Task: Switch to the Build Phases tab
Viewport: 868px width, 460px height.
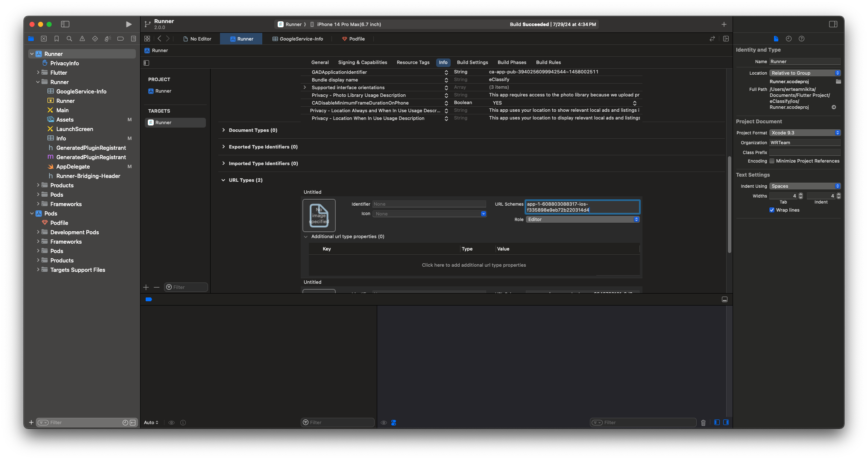Action: [512, 62]
